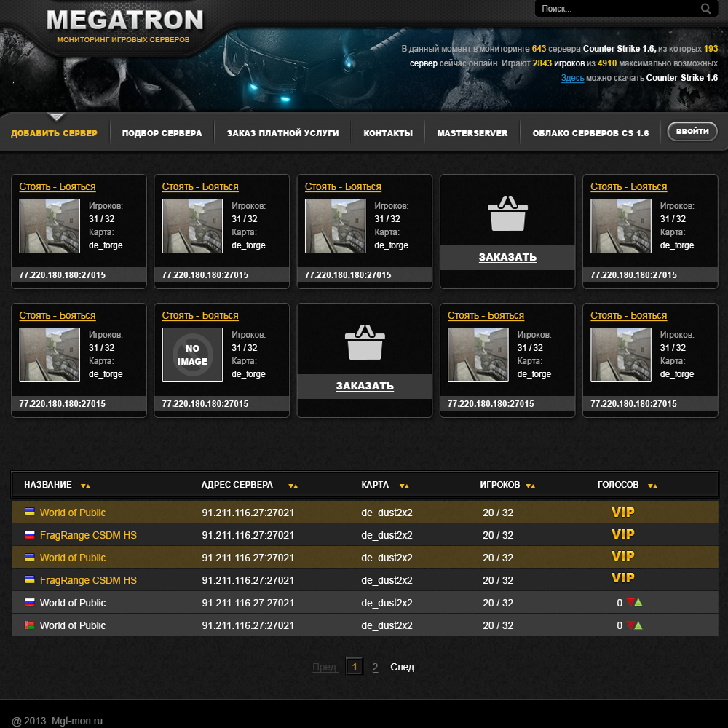728x728 pixels.
Task: Click Russian flag beside FragRange CSDM HS
Action: point(30,535)
